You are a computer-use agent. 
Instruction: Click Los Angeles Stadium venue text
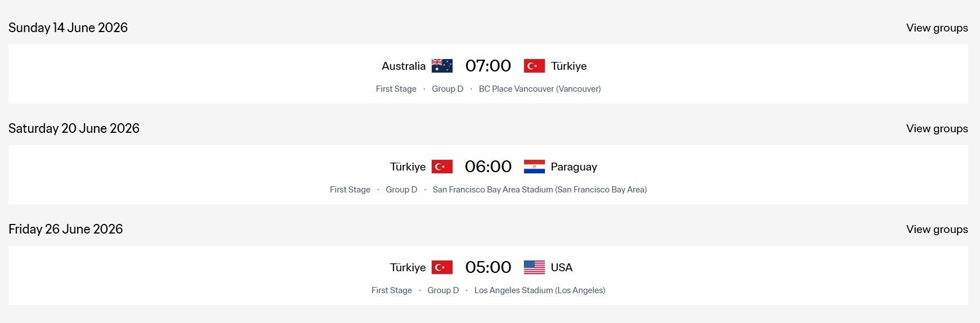(539, 290)
